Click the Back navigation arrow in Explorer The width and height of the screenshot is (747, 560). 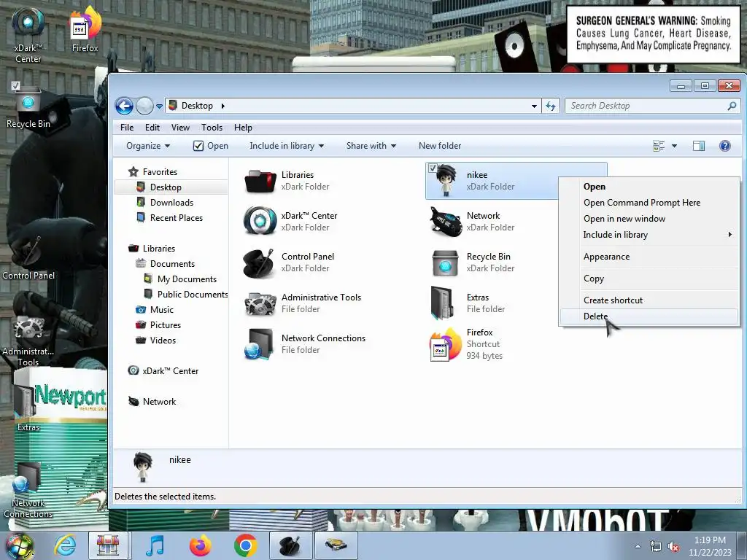pos(124,106)
